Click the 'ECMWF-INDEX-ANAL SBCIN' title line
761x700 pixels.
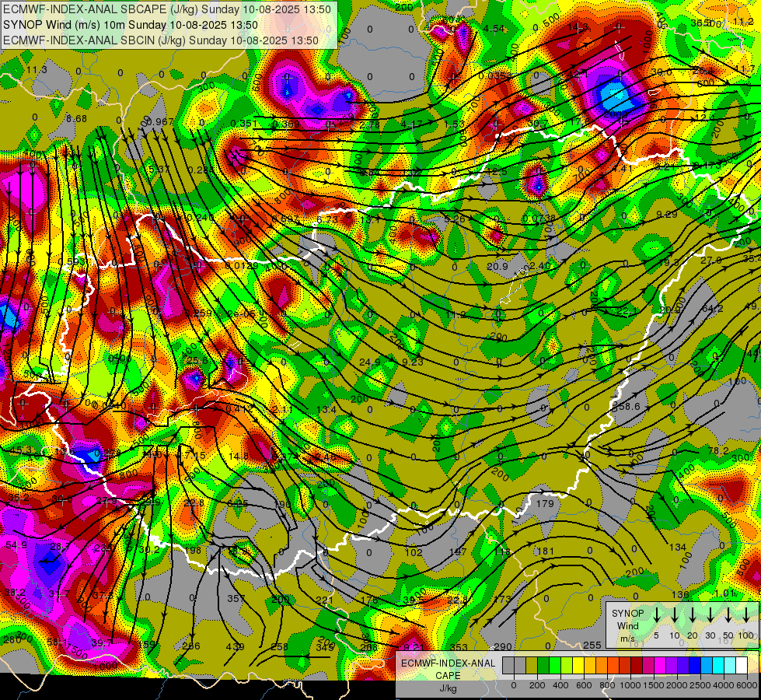click(x=161, y=40)
